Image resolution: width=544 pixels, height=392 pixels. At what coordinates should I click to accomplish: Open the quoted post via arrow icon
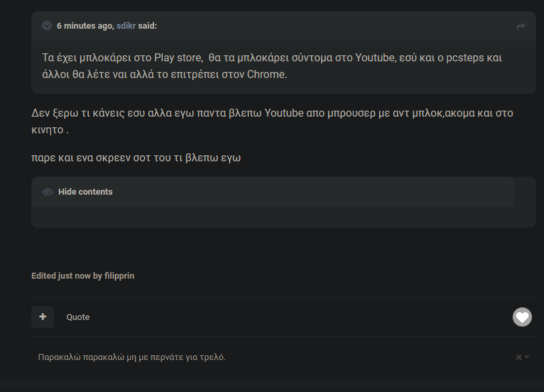(x=521, y=27)
